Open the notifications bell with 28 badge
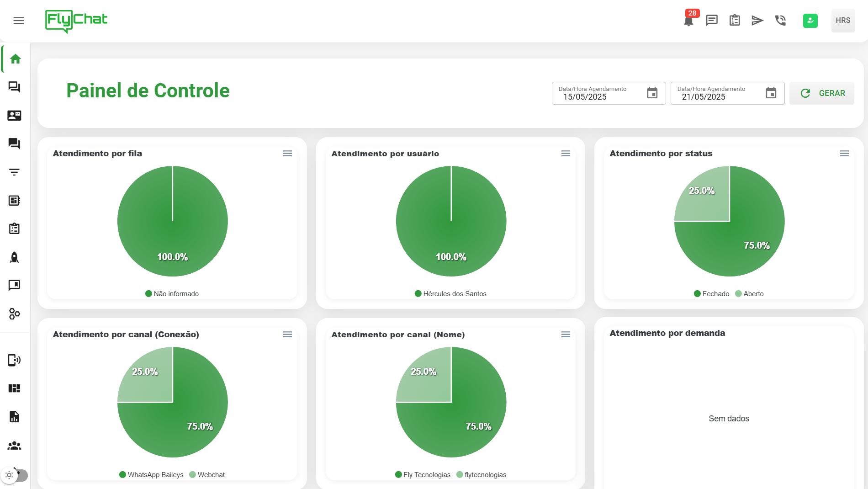The height and width of the screenshot is (489, 868). point(688,21)
